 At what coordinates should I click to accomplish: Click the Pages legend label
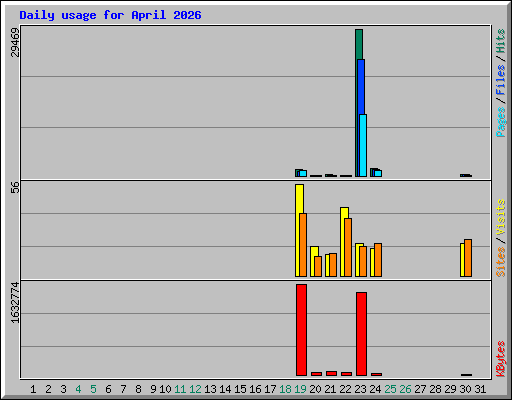pyautogui.click(x=501, y=122)
